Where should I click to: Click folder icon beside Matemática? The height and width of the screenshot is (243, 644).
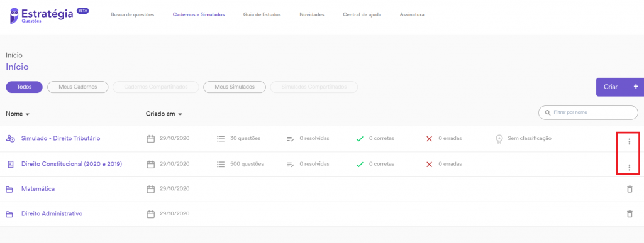9,190
